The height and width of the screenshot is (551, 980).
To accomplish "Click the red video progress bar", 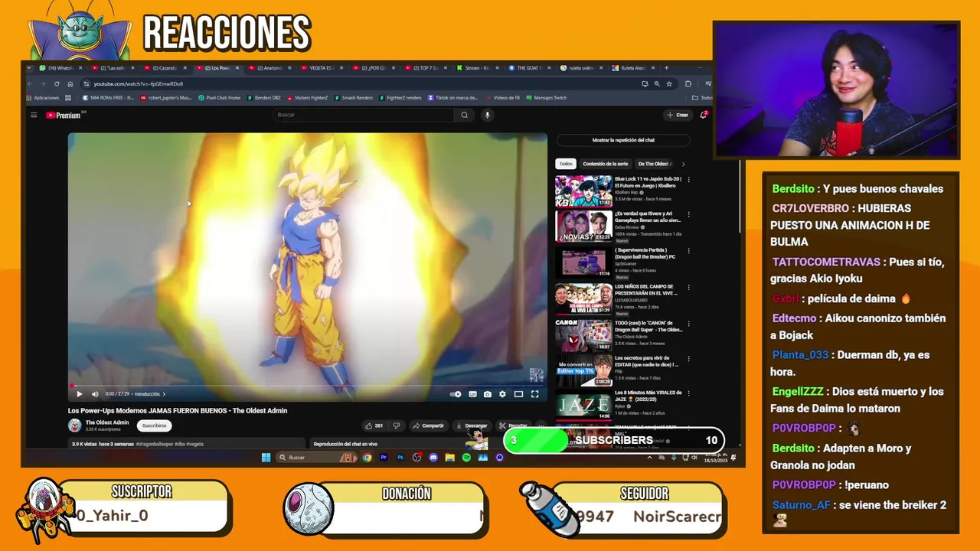I will click(308, 386).
